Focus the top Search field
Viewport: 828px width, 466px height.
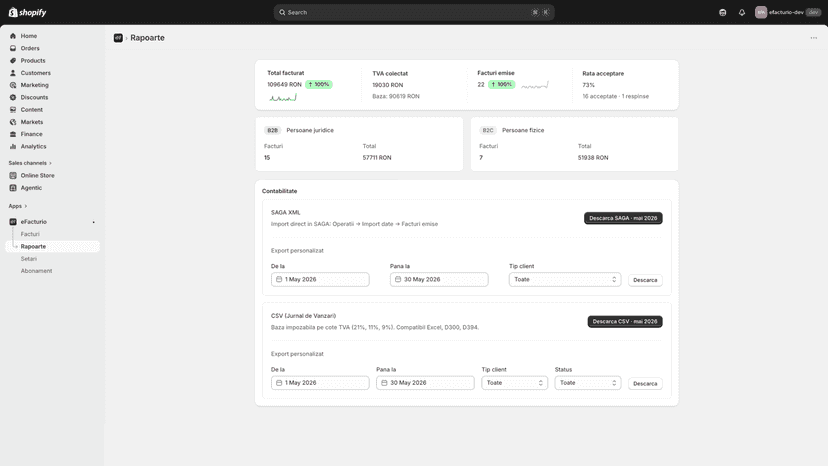click(x=414, y=12)
